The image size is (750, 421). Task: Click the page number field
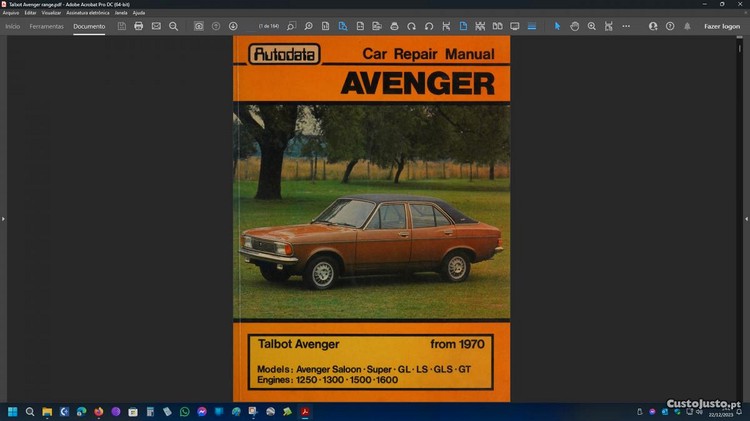point(269,26)
